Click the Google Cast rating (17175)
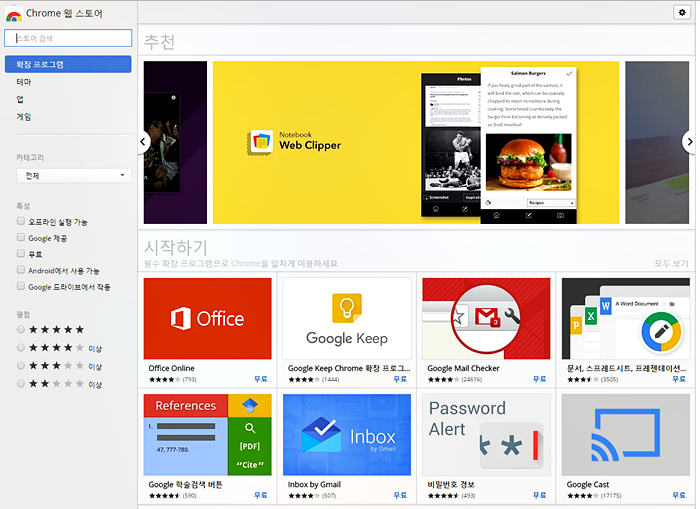700x509 pixels. pyautogui.click(x=594, y=496)
